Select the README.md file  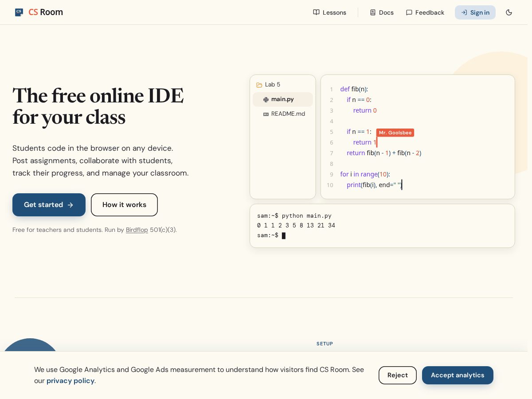pos(283,114)
